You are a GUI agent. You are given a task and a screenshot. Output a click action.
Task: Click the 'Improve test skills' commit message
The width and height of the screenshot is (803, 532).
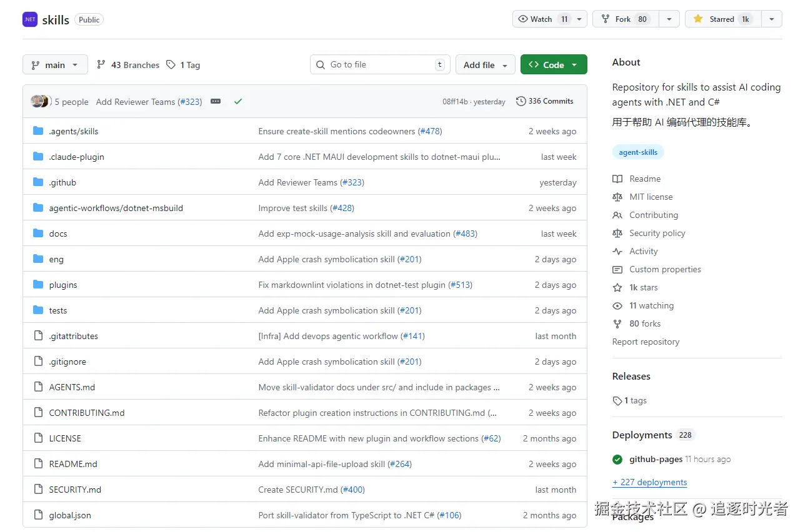(x=293, y=208)
